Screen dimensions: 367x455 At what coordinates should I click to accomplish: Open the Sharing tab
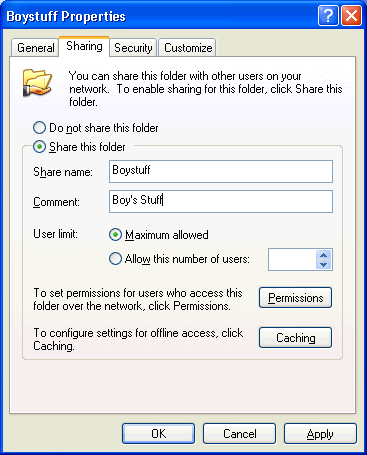coord(84,46)
